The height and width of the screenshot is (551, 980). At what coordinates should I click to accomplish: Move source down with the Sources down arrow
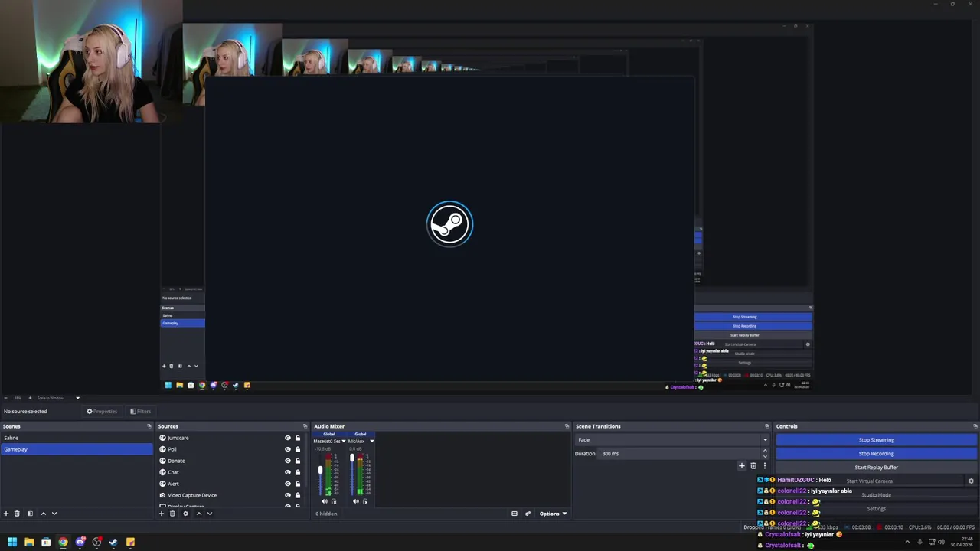tap(209, 514)
